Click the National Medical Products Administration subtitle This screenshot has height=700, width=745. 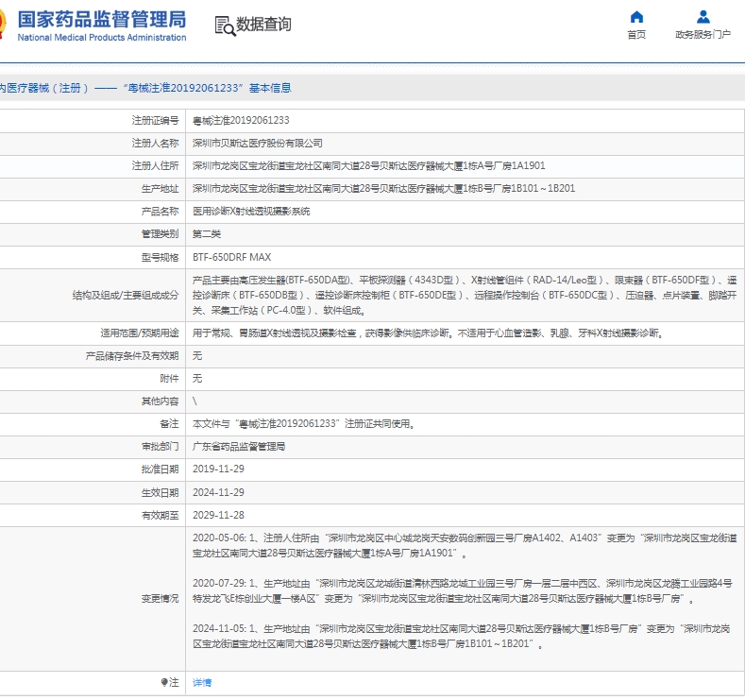click(102, 38)
